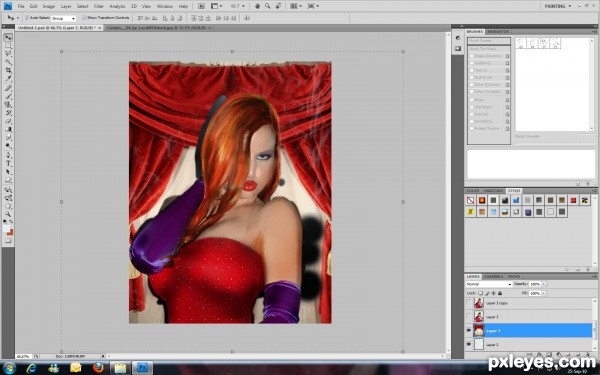Enable the Texture brush checkbox
The image size is (600, 375).
click(472, 70)
